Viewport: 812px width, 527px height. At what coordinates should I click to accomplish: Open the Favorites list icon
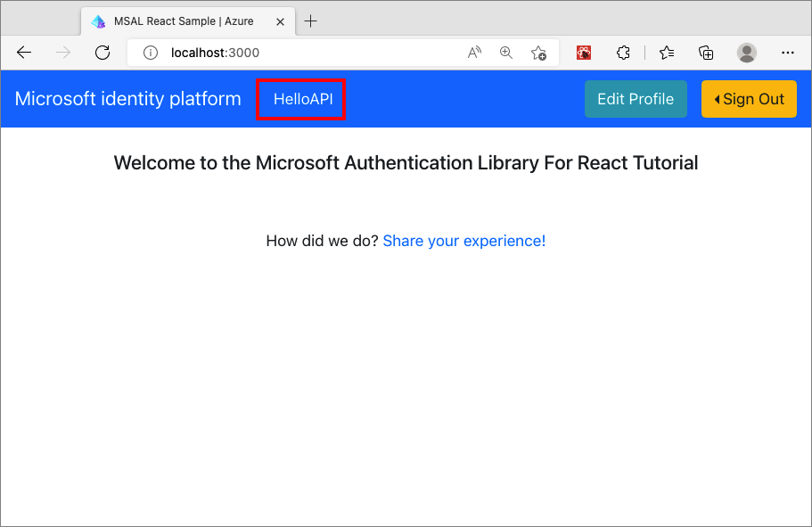click(x=667, y=53)
